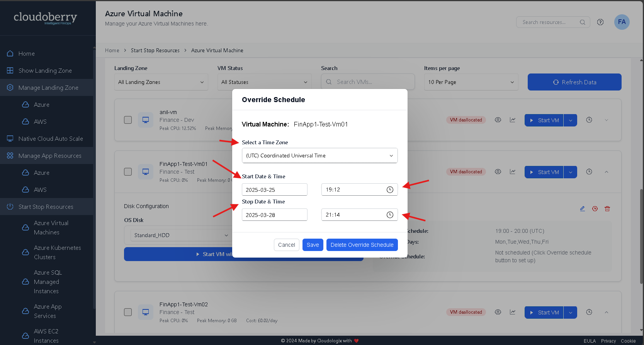644x345 pixels.
Task: Click Delete Override Schedule button
Action: [362, 245]
